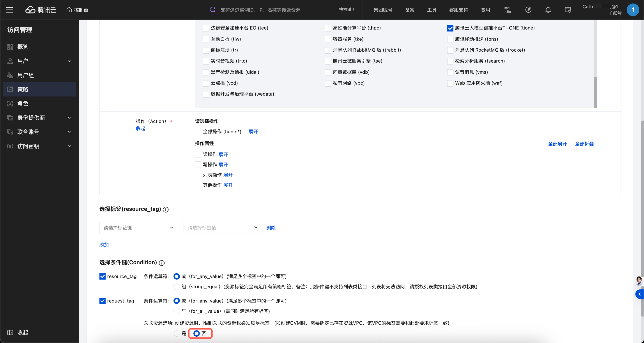
Task: Click the page vertical scrollbar
Action: tap(642, 219)
